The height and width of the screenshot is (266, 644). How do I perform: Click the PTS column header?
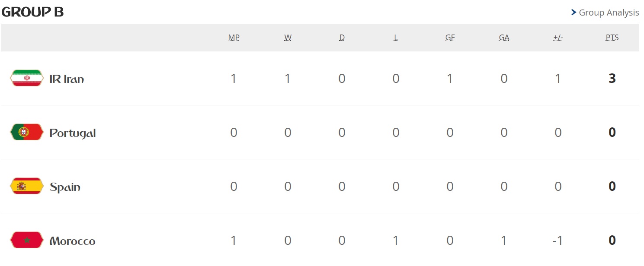pos(612,38)
